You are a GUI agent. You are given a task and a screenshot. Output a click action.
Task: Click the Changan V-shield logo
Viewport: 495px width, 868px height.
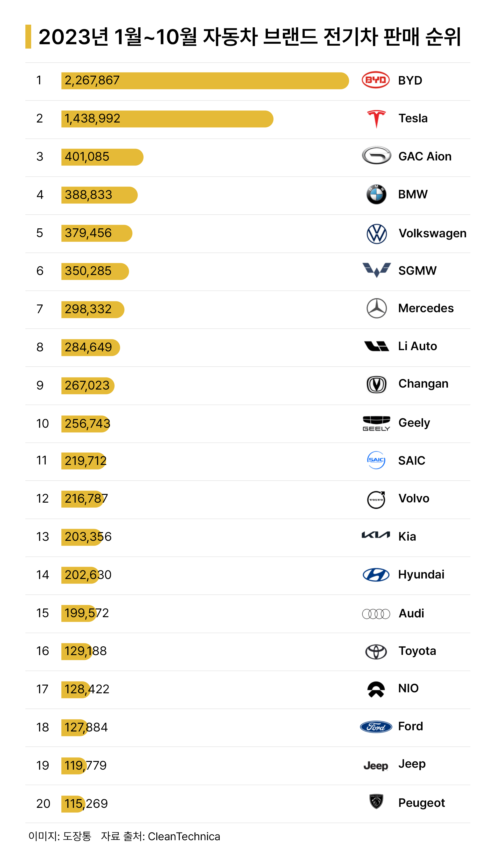pyautogui.click(x=377, y=384)
